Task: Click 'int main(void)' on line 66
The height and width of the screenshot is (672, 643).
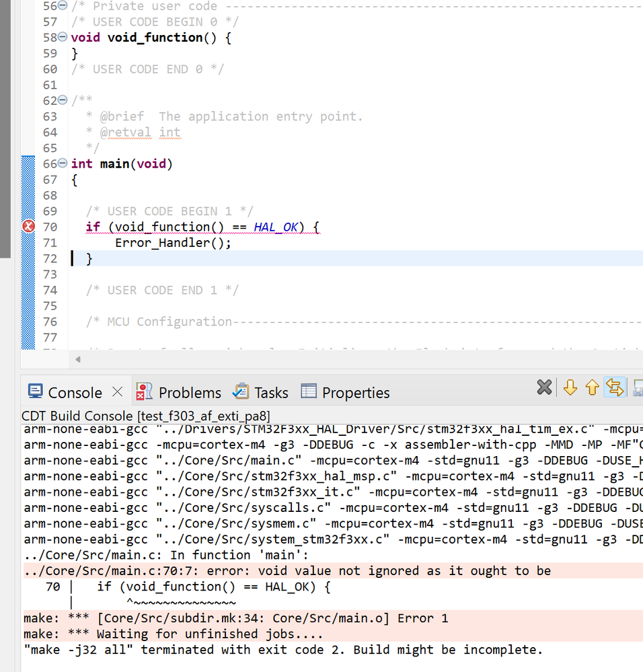Action: pos(122,163)
